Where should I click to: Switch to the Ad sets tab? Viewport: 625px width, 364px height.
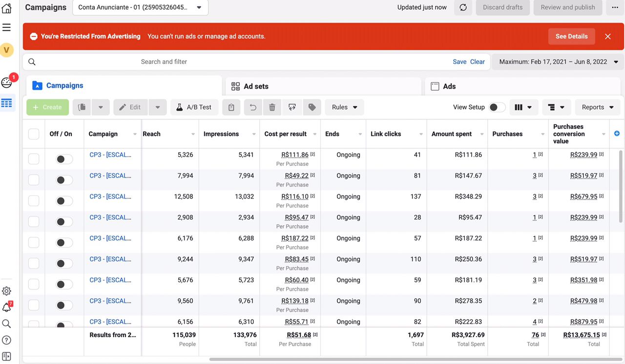(323, 86)
